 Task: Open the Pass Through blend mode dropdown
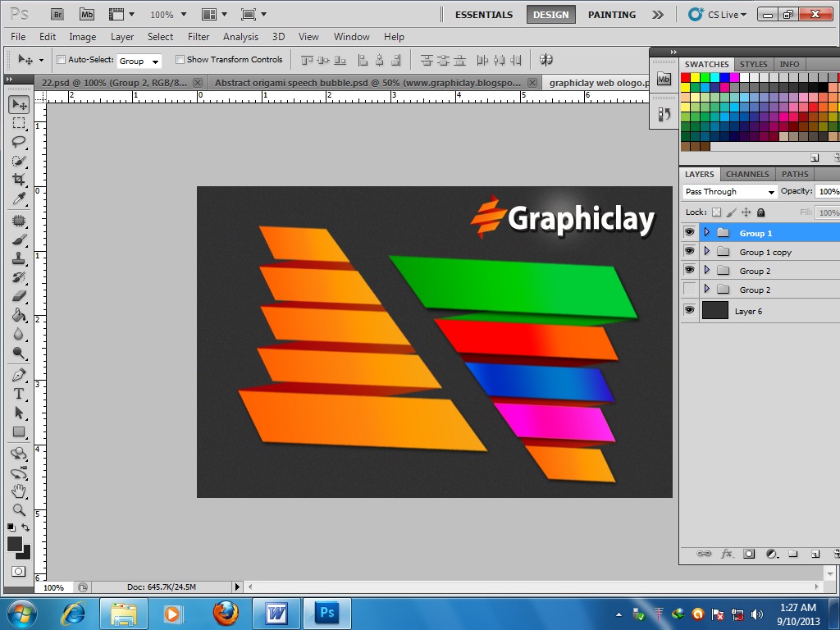[729, 191]
